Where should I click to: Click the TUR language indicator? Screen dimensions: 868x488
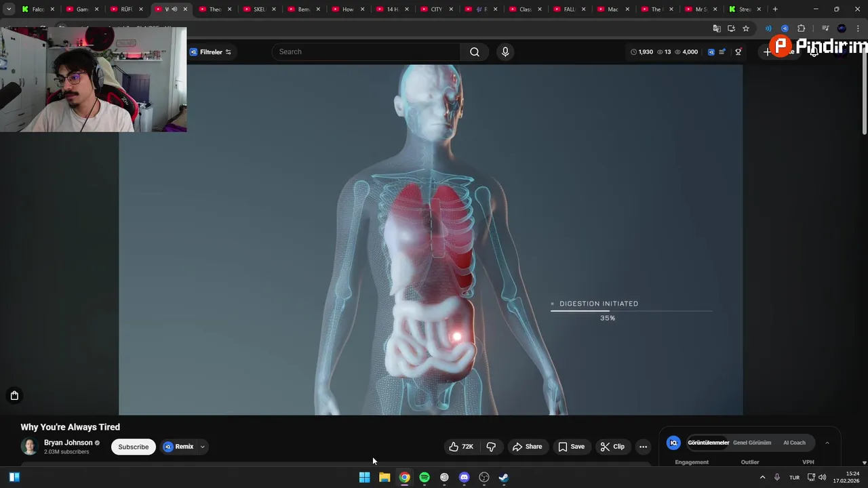click(794, 478)
